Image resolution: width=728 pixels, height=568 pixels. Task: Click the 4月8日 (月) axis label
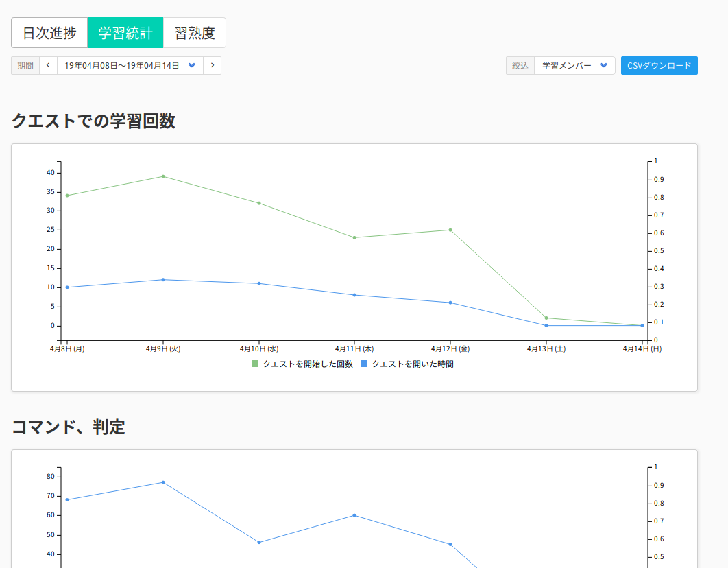tap(67, 348)
